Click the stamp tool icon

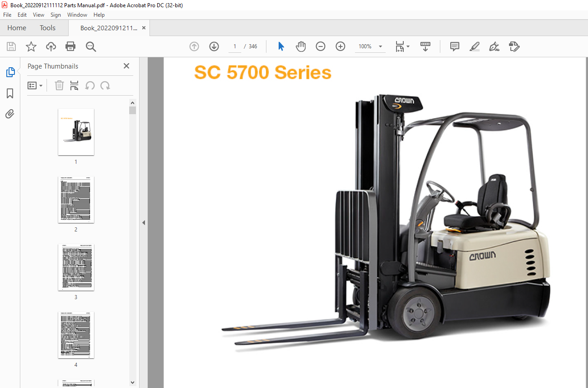click(x=514, y=46)
